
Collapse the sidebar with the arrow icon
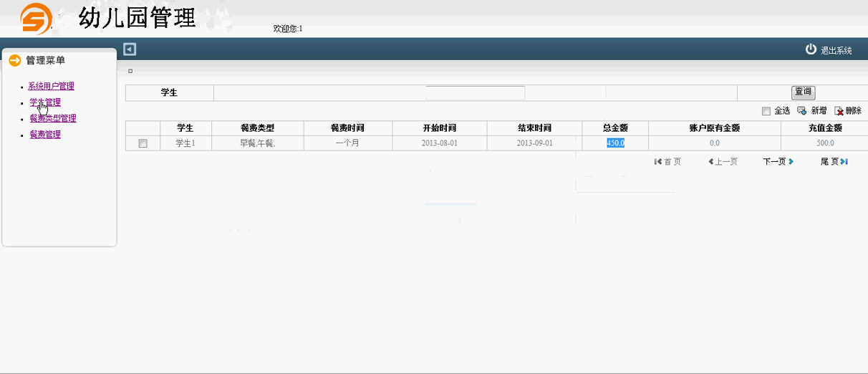pyautogui.click(x=130, y=49)
